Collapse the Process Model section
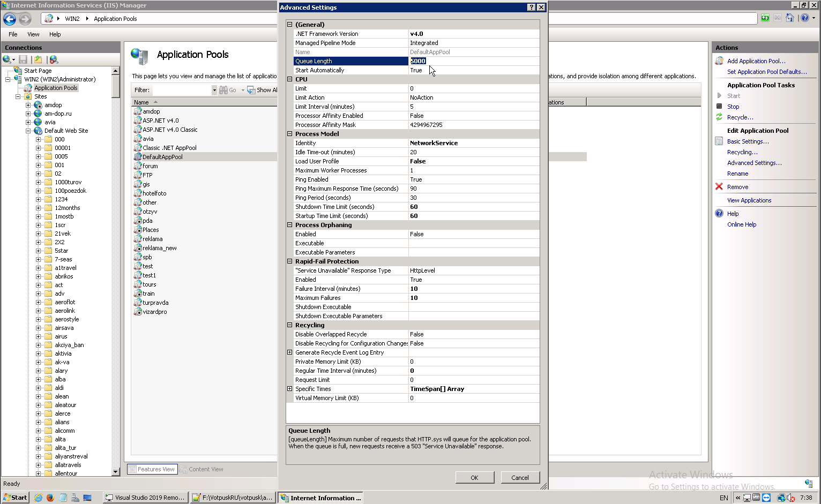The height and width of the screenshot is (504, 821). pyautogui.click(x=290, y=134)
